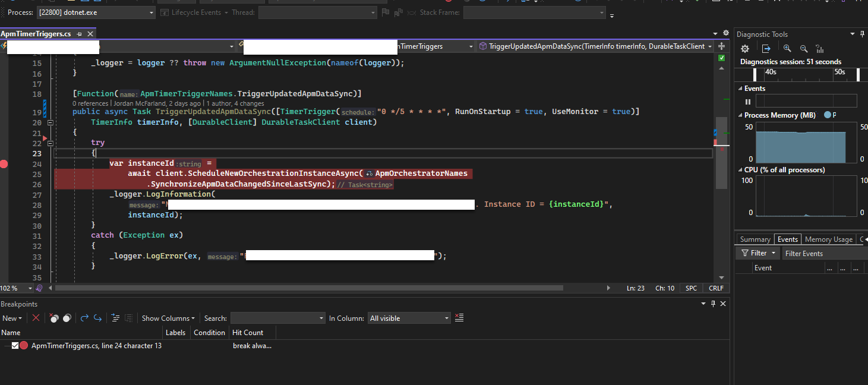This screenshot has width=868, height=385.
Task: Zoom out on the diagnostics timeline
Action: pyautogui.click(x=803, y=48)
